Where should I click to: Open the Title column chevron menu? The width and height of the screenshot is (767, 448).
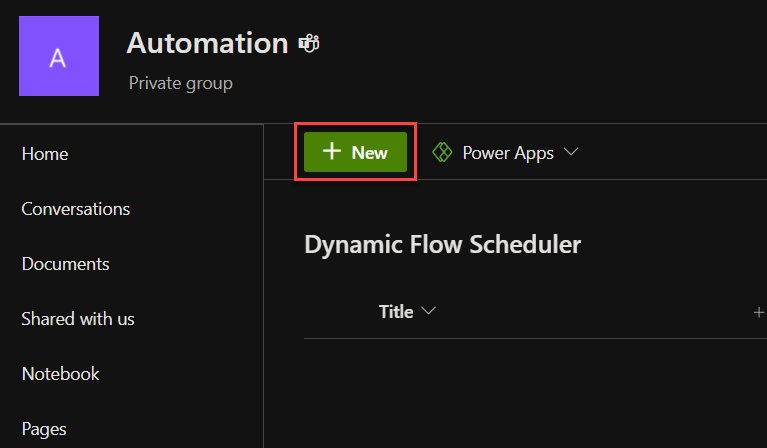point(428,311)
